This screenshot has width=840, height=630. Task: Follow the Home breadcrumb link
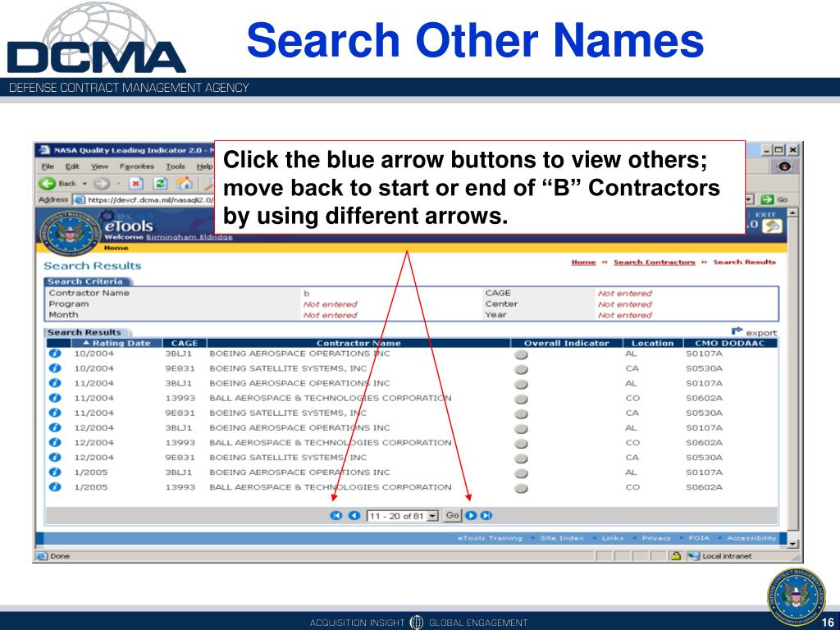coord(583,262)
